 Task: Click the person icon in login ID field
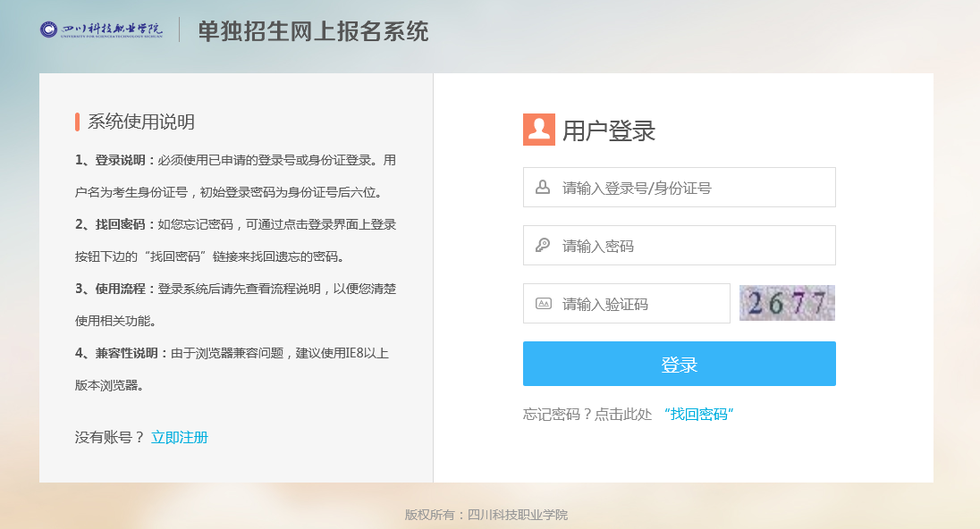tap(543, 187)
